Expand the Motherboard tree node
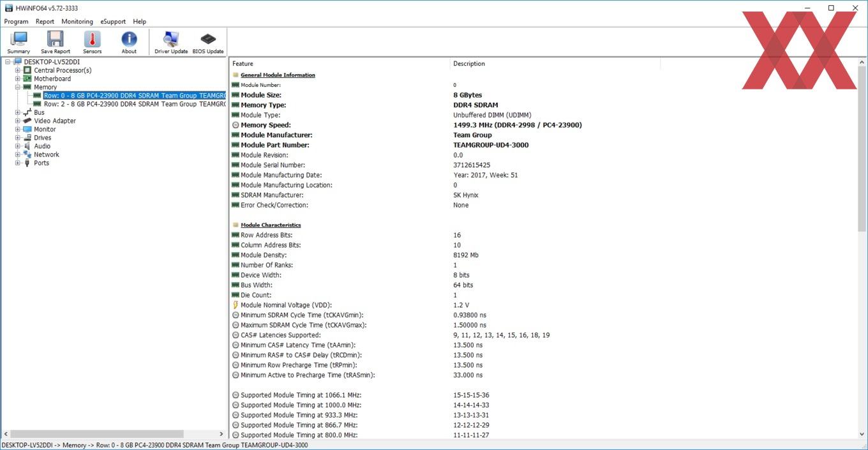 coord(18,79)
